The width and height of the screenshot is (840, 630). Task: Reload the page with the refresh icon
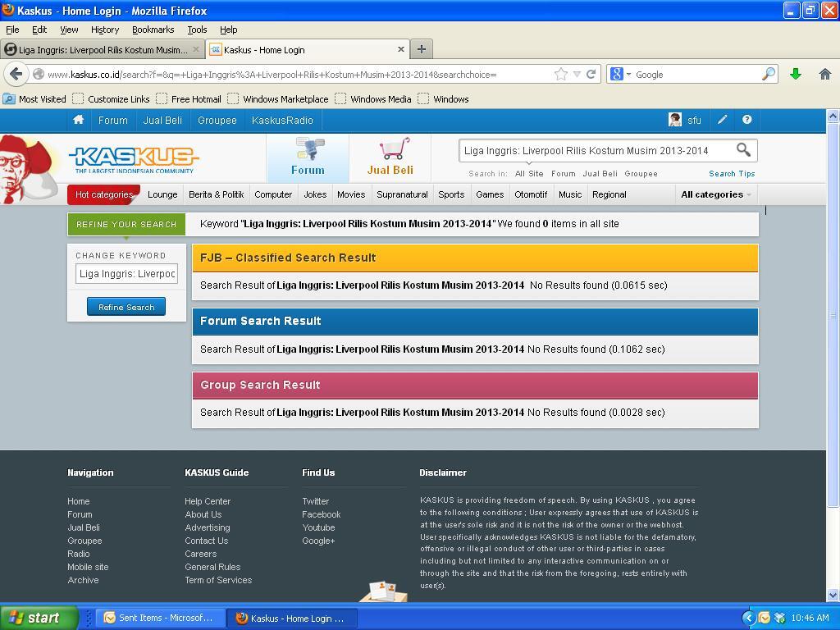coord(591,74)
